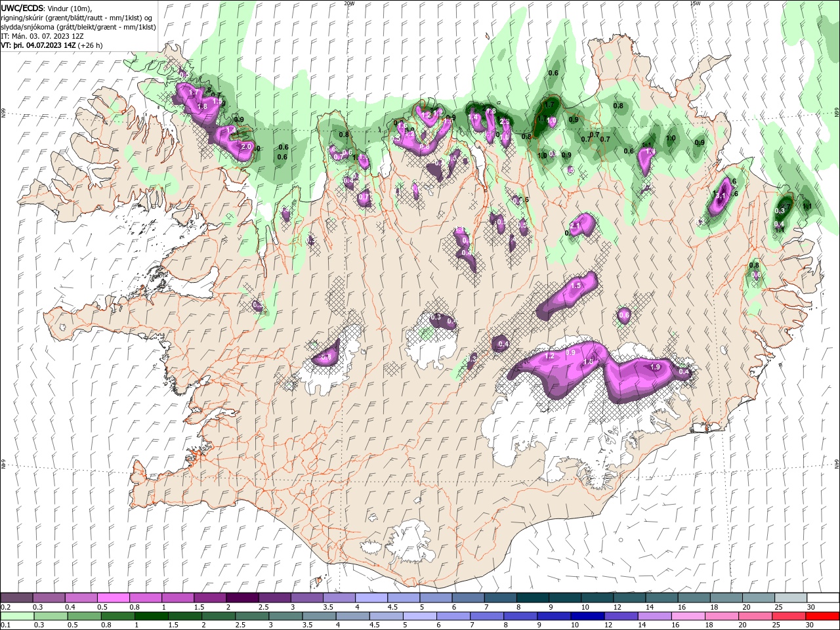The width and height of the screenshot is (840, 630).
Task: Click the VT valid time 'þri. 04.07.2023 14Z'
Action: coord(45,45)
